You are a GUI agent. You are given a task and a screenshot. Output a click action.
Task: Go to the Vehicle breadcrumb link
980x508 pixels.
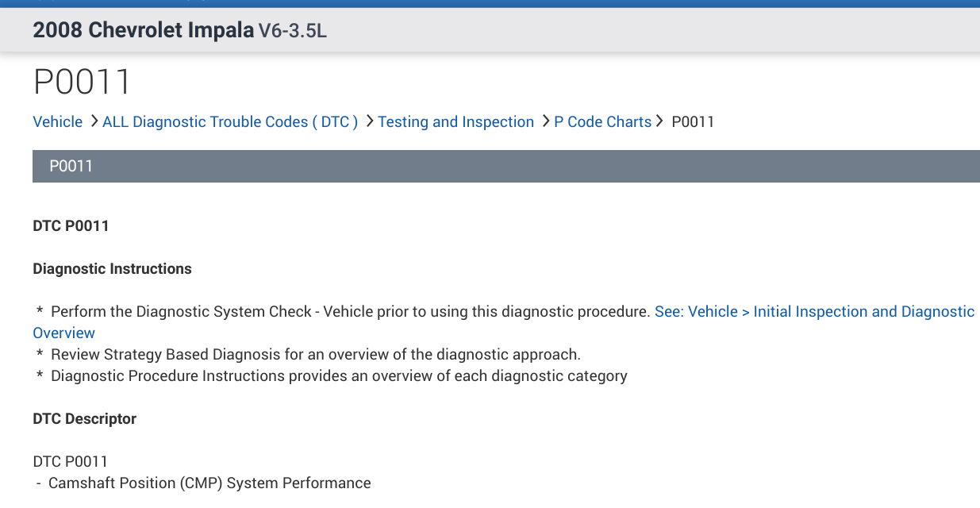(x=57, y=121)
